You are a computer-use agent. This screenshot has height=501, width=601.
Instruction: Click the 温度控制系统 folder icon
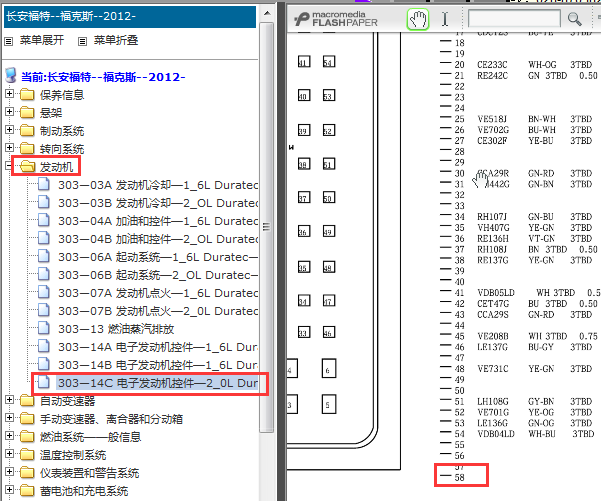[x=27, y=454]
